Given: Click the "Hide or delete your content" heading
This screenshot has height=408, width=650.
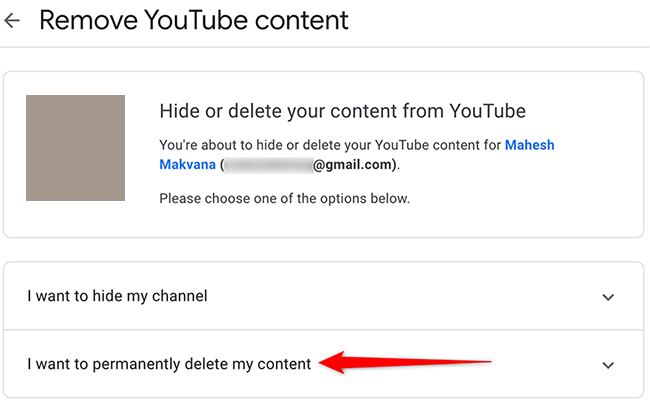Looking at the screenshot, I should coord(342,110).
